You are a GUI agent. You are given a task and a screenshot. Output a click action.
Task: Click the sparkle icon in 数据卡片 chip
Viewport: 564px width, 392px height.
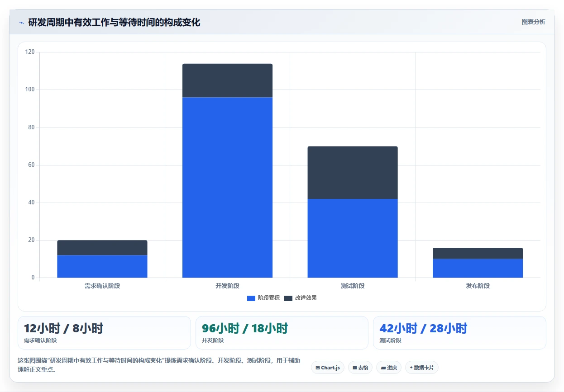point(411,368)
